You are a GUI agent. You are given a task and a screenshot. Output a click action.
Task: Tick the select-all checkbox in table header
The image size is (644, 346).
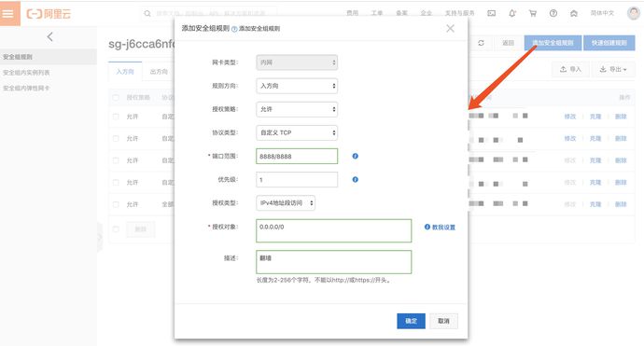(116, 98)
